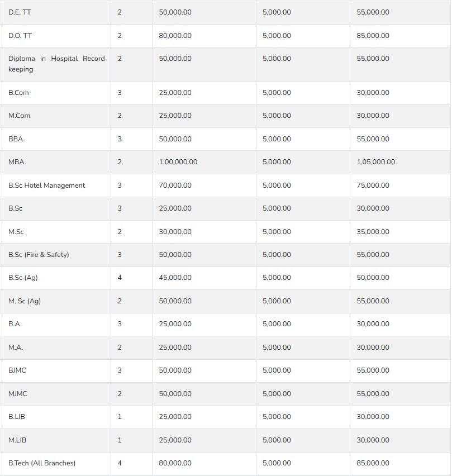Image resolution: width=452 pixels, height=476 pixels.
Task: Select the BJMC course row label
Action: [x=17, y=370]
